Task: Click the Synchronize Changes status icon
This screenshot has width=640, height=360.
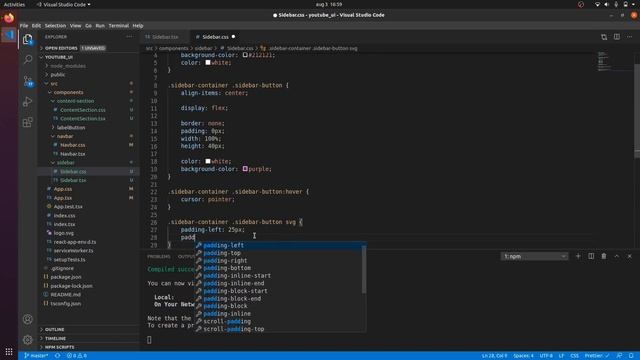Action: 58,356
